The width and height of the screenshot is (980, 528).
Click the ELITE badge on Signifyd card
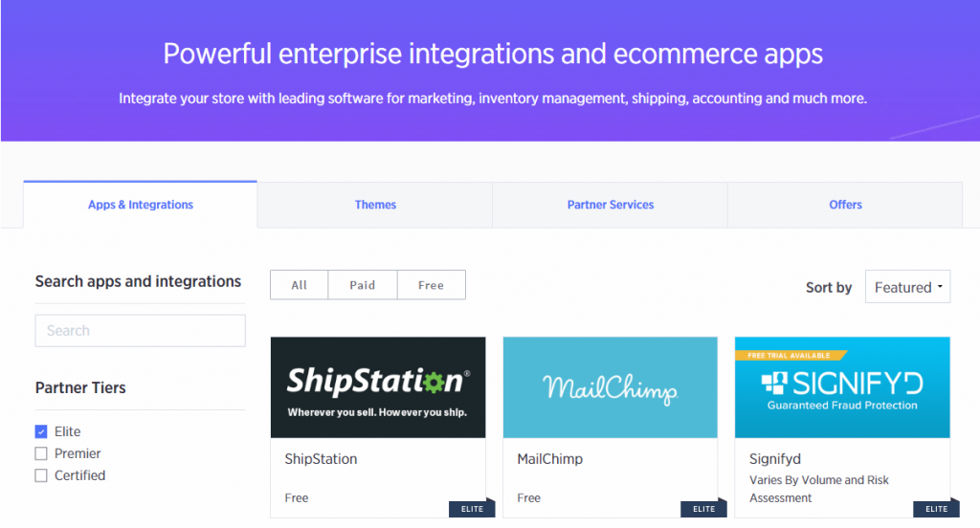pyautogui.click(x=936, y=509)
